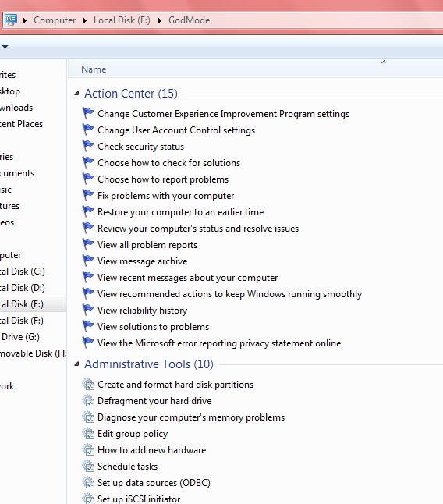Click gear icon for Create and format hard disk partitions
443x504 pixels.
[88, 384]
